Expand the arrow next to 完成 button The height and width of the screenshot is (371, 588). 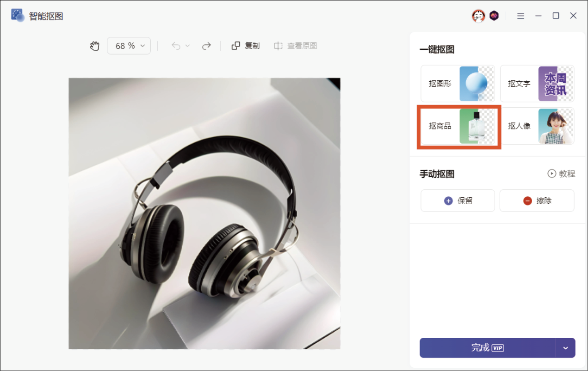pos(565,348)
